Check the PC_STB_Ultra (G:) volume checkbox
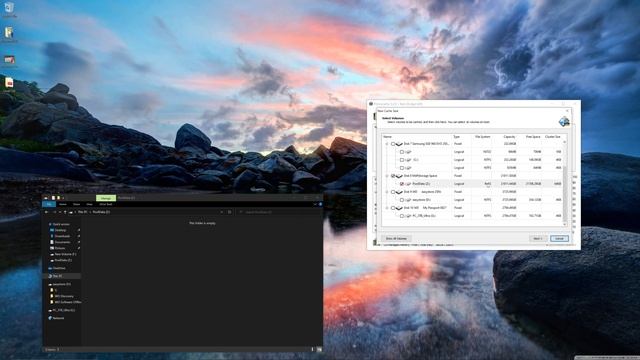The height and width of the screenshot is (360, 640). click(402, 216)
